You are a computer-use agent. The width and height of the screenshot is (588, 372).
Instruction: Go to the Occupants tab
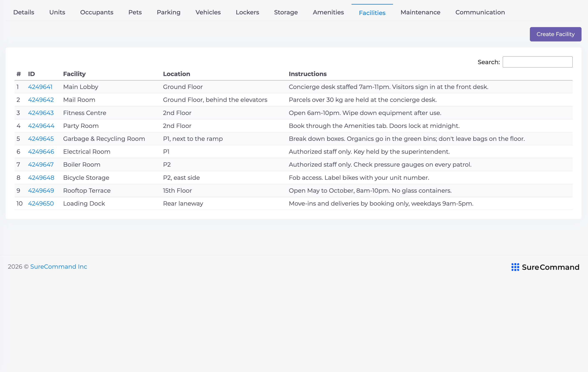pos(97,12)
